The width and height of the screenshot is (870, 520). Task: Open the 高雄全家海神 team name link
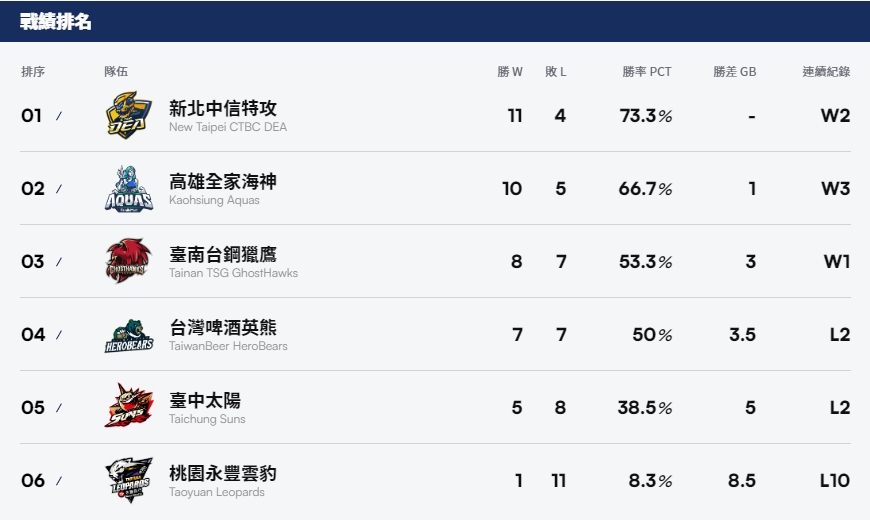[x=222, y=181]
